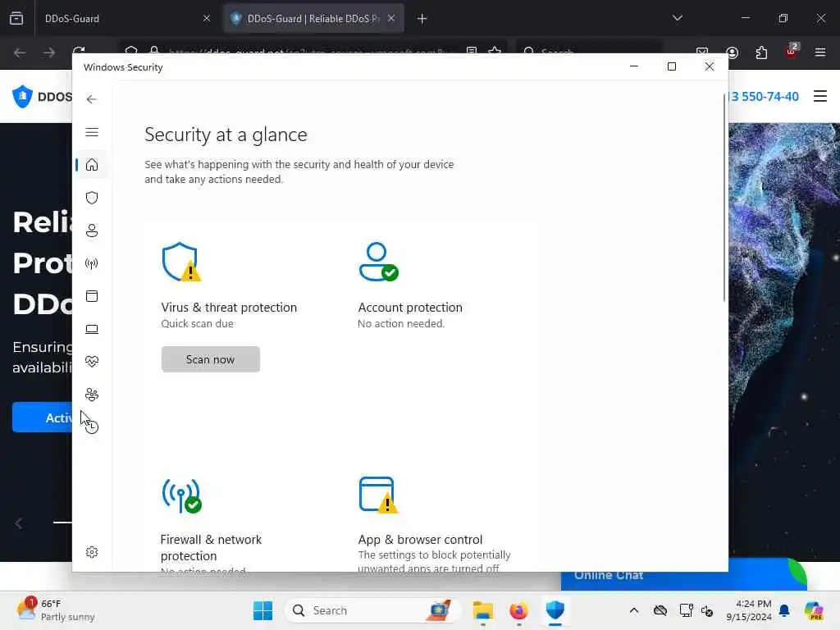
Task: Open Firefox recent browsing view icon
Action: (x=16, y=18)
